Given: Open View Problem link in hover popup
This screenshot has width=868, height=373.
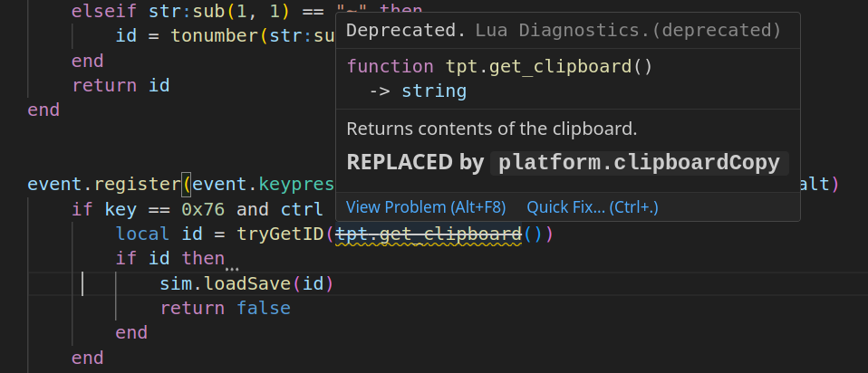Looking at the screenshot, I should (x=426, y=207).
